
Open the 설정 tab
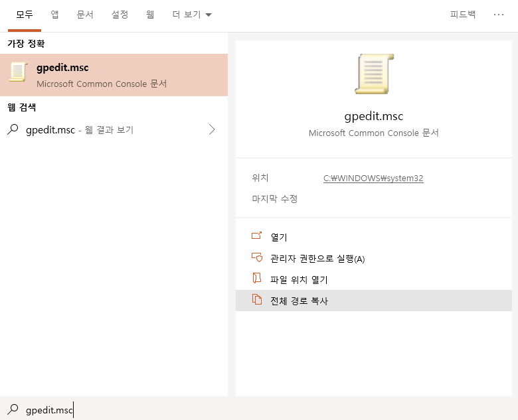pyautogui.click(x=120, y=15)
